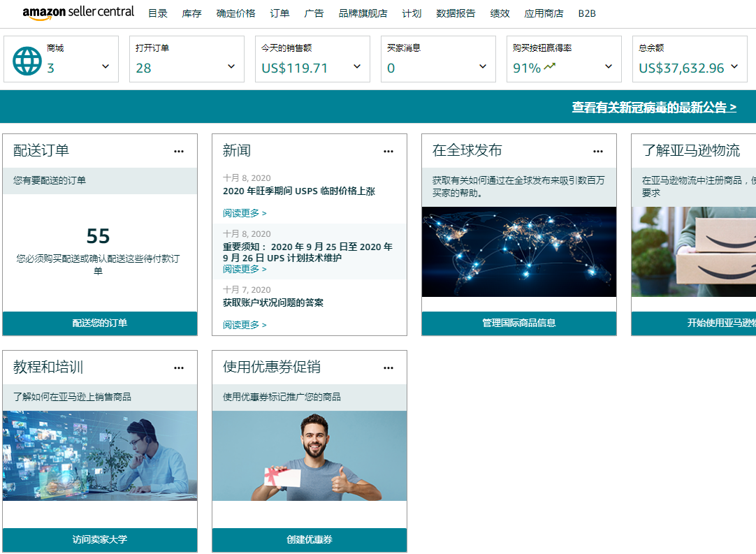This screenshot has height=554, width=756.
Task: Open the Amazon Seller Central logo home
Action: [x=78, y=13]
